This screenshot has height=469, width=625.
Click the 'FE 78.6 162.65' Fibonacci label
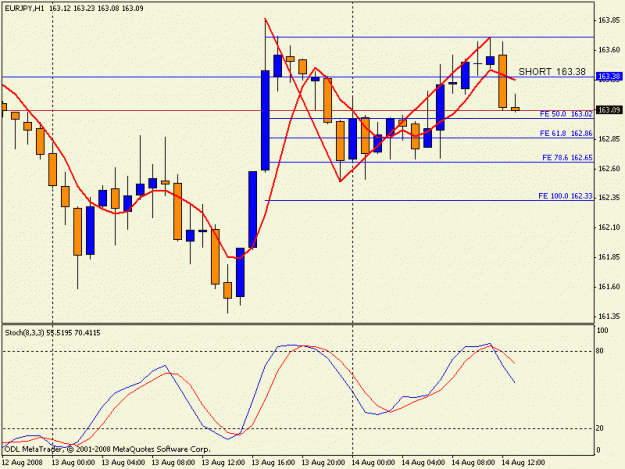(567, 158)
